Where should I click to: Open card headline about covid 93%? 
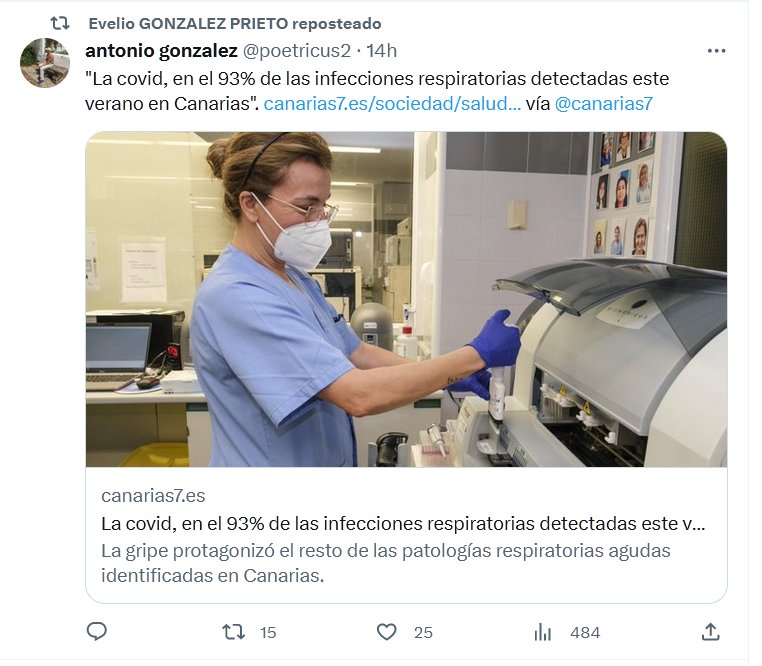(403, 523)
